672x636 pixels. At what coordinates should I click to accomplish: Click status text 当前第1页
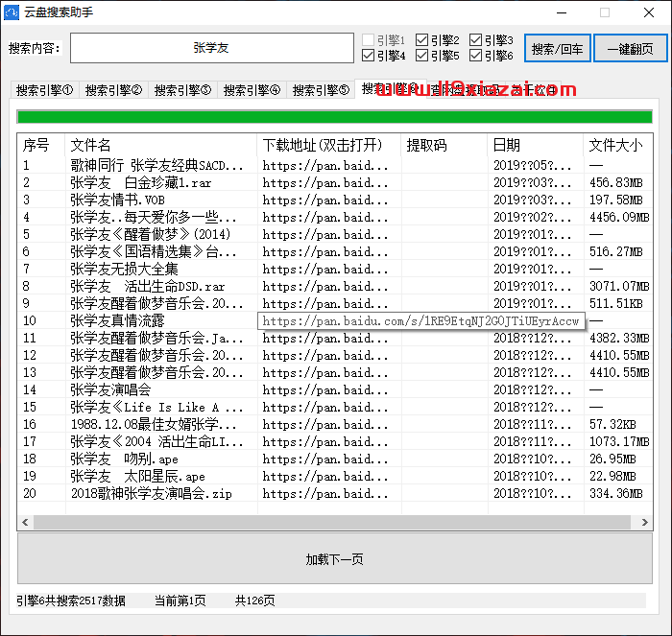coord(180,601)
